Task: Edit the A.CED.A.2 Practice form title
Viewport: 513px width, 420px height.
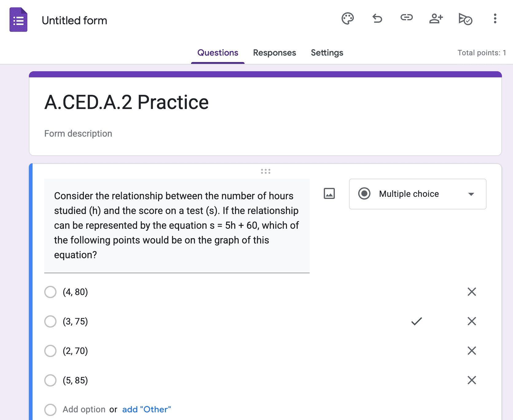Action: [x=127, y=102]
